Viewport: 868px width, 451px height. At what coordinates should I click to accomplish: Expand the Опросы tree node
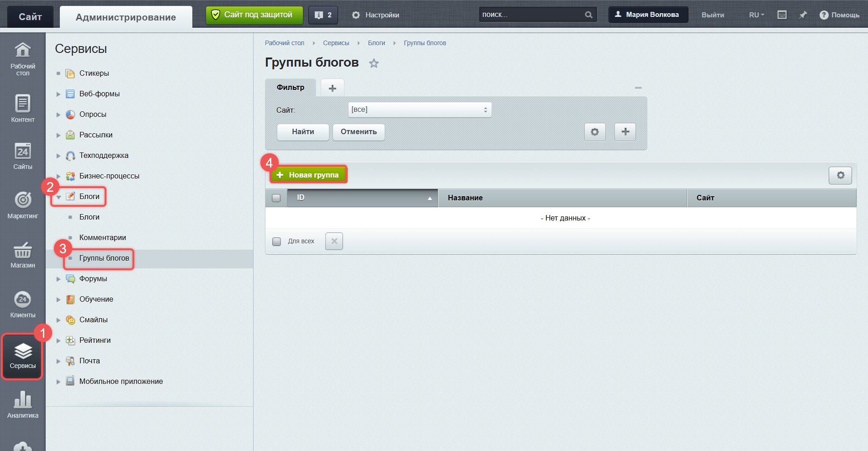click(x=58, y=115)
